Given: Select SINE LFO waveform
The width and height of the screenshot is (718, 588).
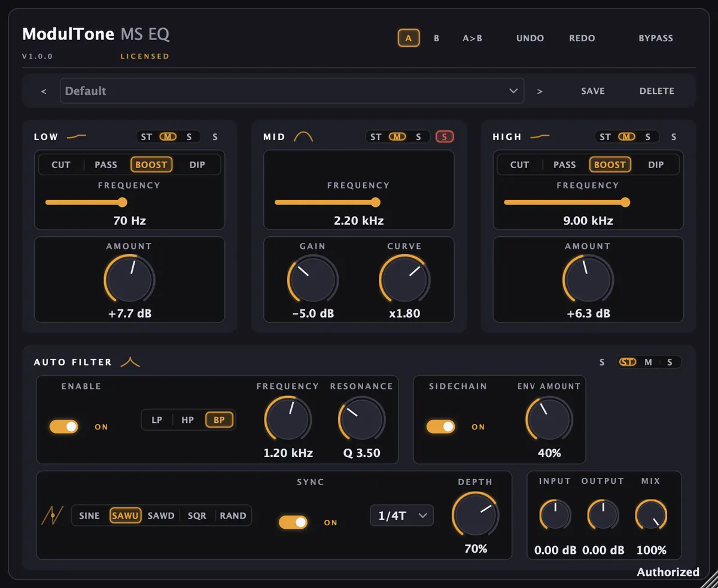Looking at the screenshot, I should click(x=90, y=516).
